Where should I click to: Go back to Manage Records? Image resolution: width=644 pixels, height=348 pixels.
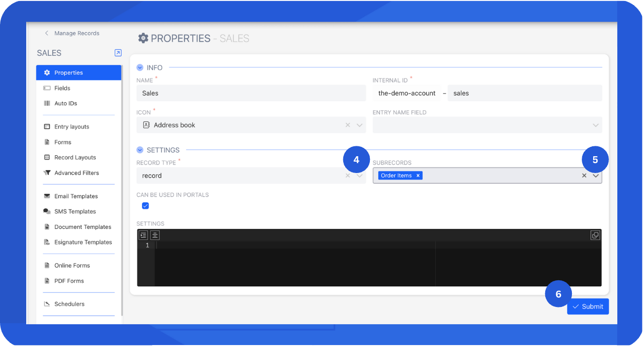pyautogui.click(x=72, y=33)
